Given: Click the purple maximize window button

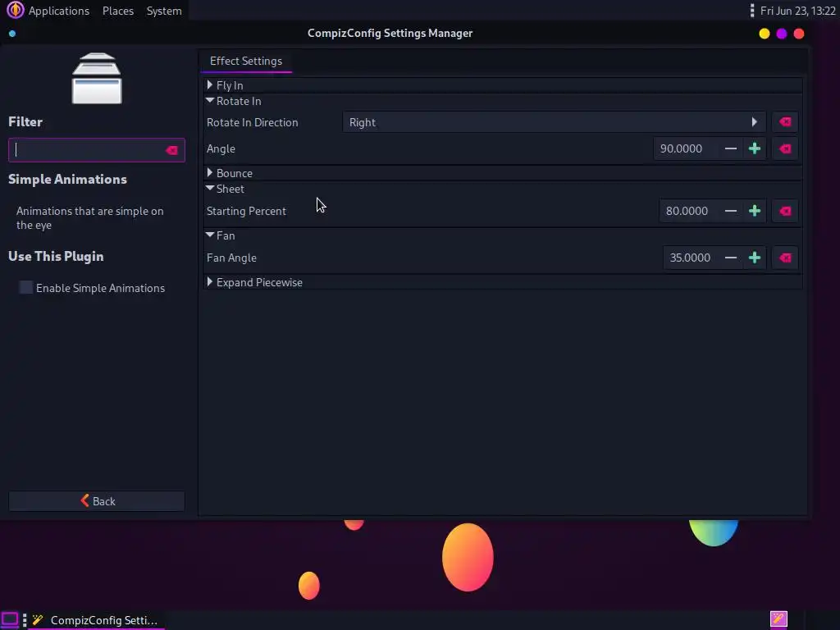Looking at the screenshot, I should 782,34.
